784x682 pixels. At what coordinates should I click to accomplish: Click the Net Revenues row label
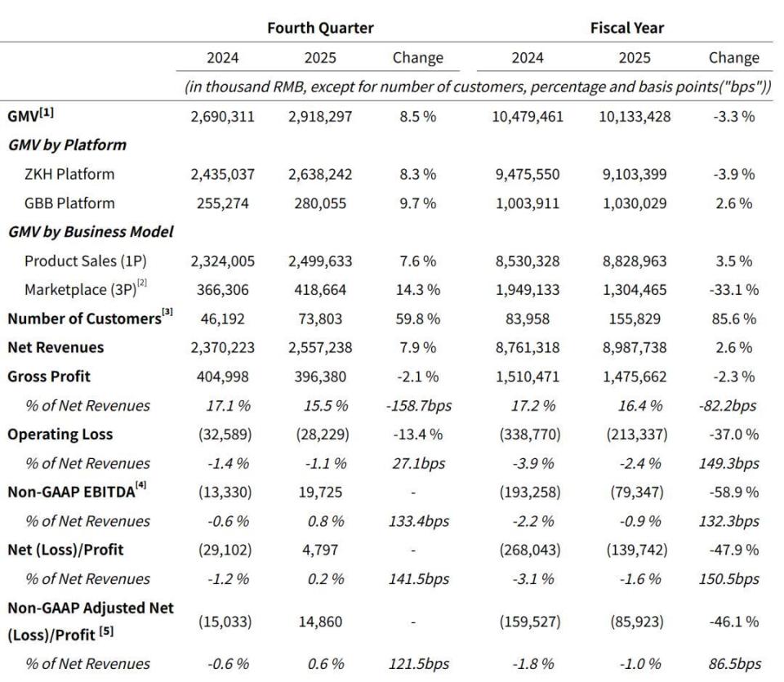coord(56,347)
